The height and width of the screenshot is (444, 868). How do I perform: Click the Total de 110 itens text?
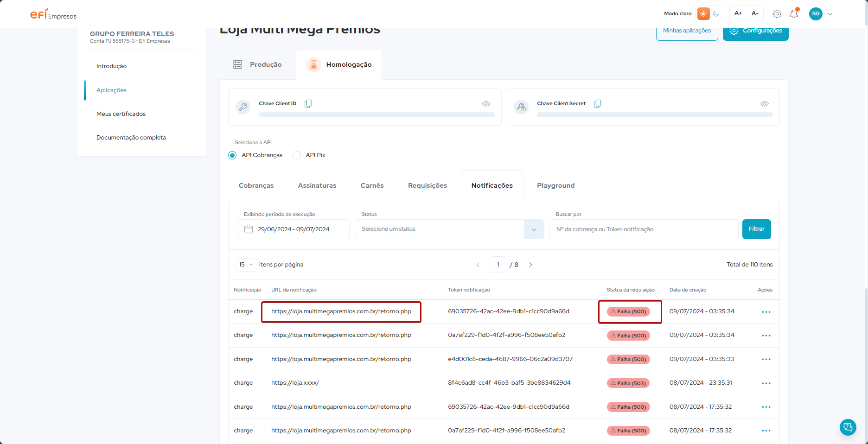pyautogui.click(x=750, y=265)
